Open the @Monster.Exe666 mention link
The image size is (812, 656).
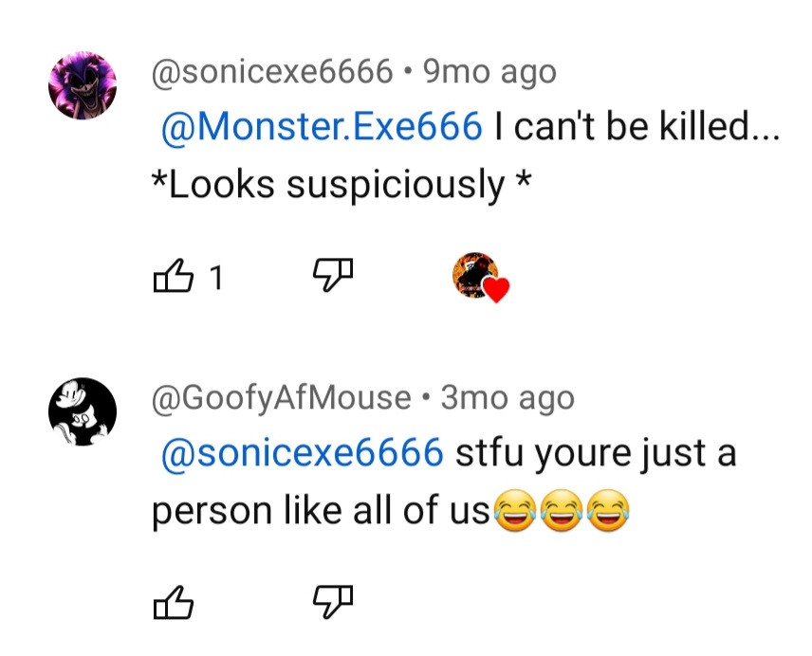pos(322,126)
